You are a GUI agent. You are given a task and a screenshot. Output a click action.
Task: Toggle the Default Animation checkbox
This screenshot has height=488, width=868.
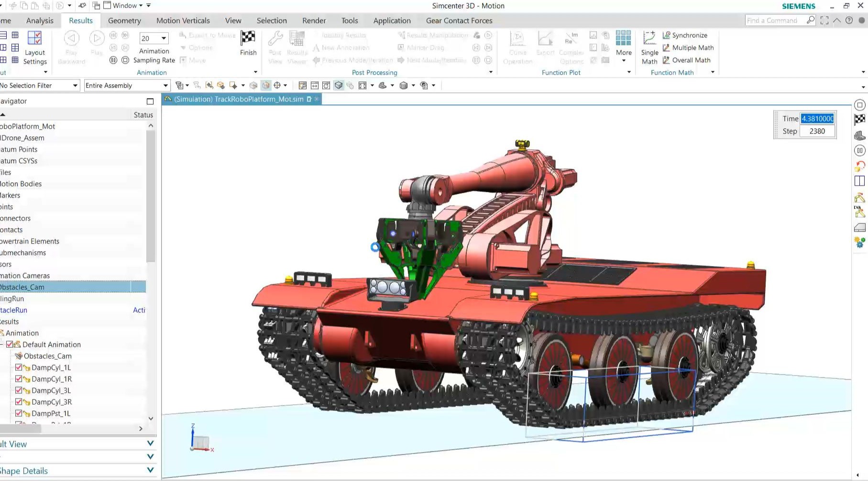pos(9,344)
